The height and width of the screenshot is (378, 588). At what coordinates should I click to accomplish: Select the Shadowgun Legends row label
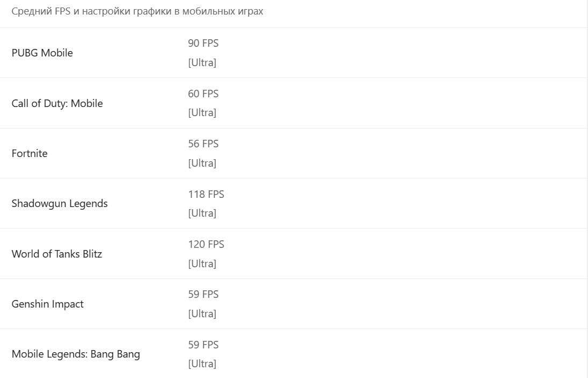click(x=60, y=203)
